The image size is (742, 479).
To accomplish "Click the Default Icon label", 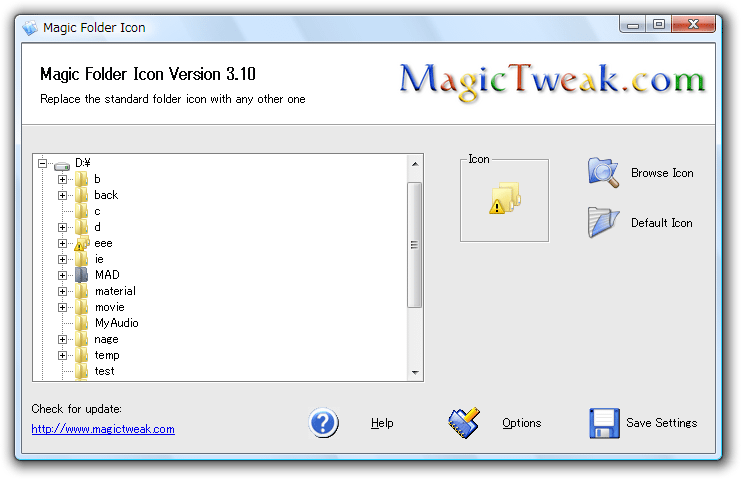I will [x=662, y=223].
